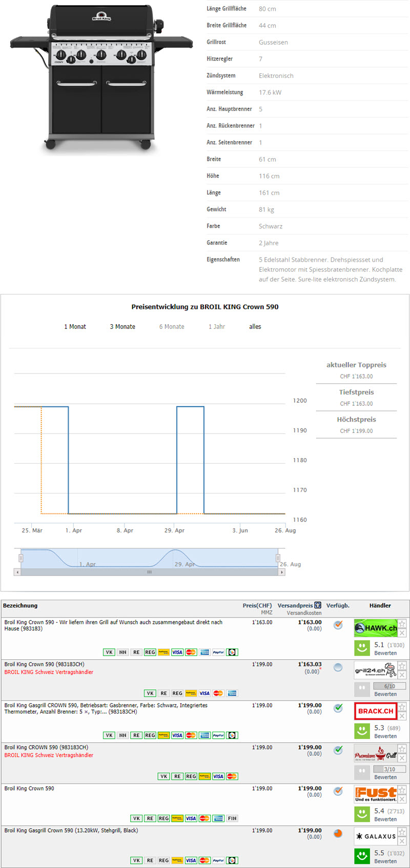Click the VK payment badge in Fust row

136,818
